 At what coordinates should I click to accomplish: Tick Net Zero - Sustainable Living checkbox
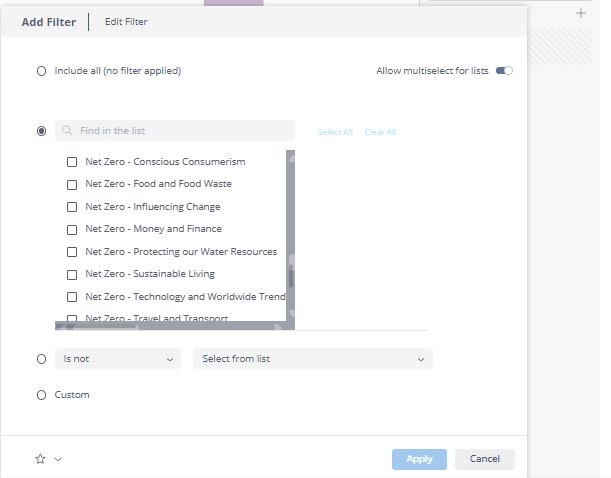pyautogui.click(x=72, y=274)
